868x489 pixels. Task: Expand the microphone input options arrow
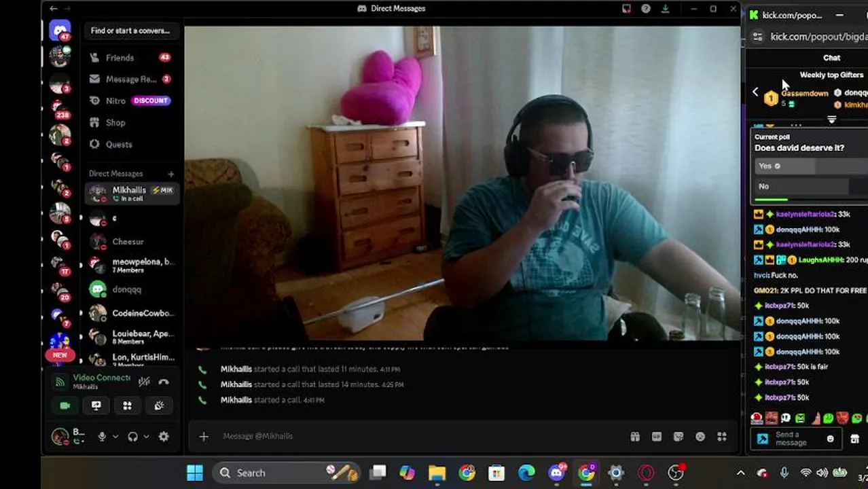click(115, 437)
